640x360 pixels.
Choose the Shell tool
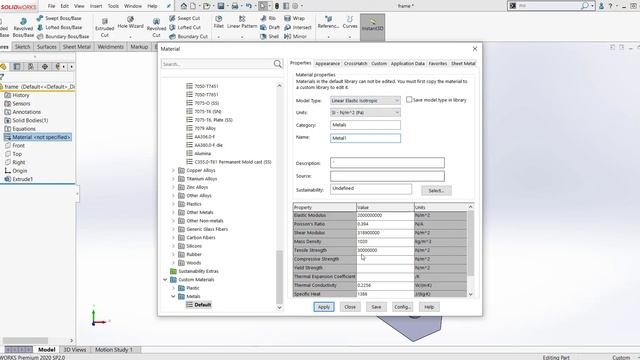pyautogui.click(x=269, y=36)
